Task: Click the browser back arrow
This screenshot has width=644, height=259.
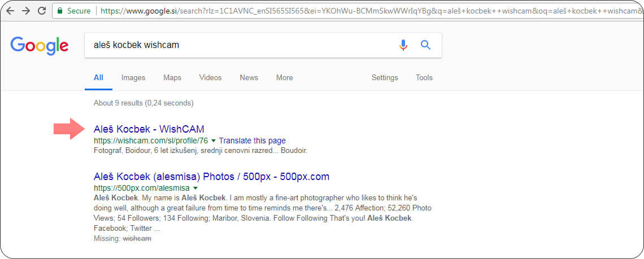Action: click(10, 11)
